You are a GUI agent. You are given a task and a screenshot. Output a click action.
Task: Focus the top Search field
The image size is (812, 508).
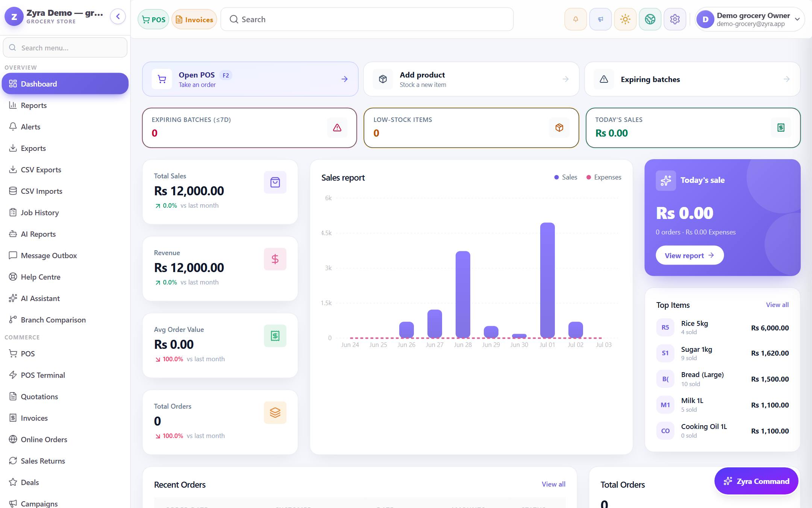coord(367,19)
